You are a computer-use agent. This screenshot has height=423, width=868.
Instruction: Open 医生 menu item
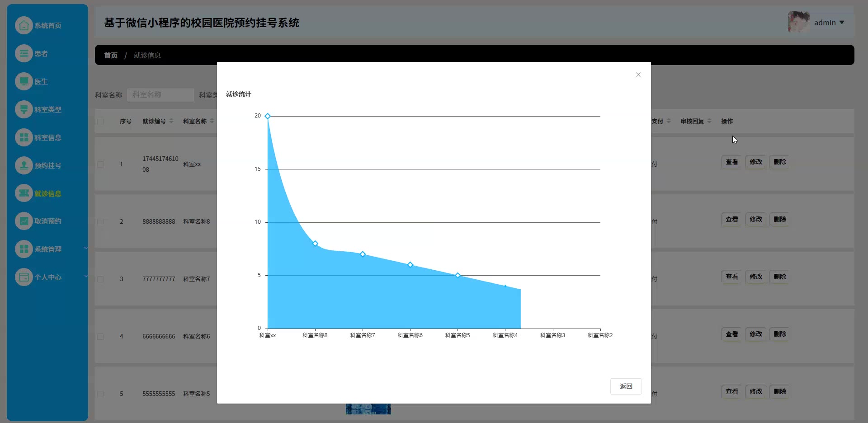pyautogui.click(x=41, y=82)
